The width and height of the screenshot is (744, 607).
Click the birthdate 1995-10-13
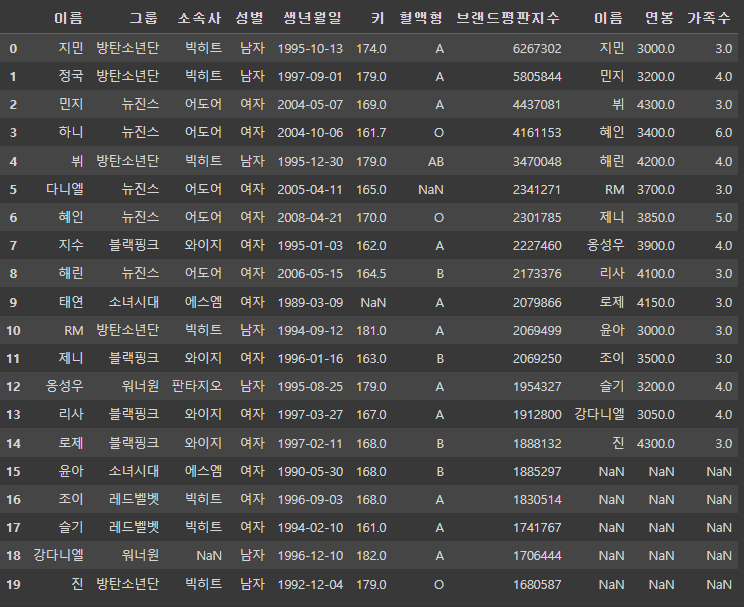tap(310, 48)
